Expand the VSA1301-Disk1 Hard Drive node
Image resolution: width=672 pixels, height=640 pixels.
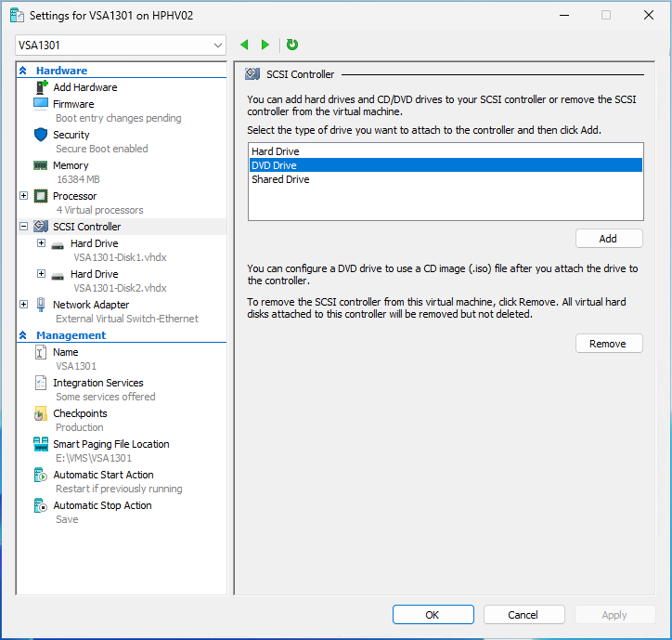41,243
